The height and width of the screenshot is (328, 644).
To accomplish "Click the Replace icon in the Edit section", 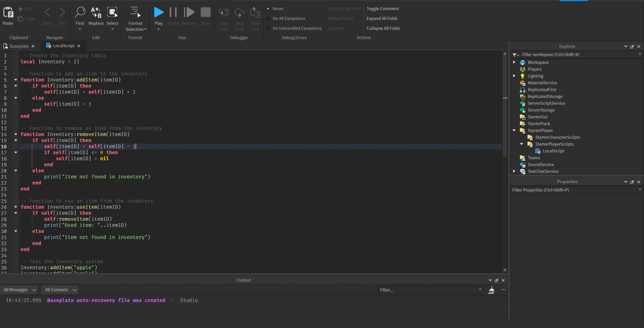I will (96, 13).
